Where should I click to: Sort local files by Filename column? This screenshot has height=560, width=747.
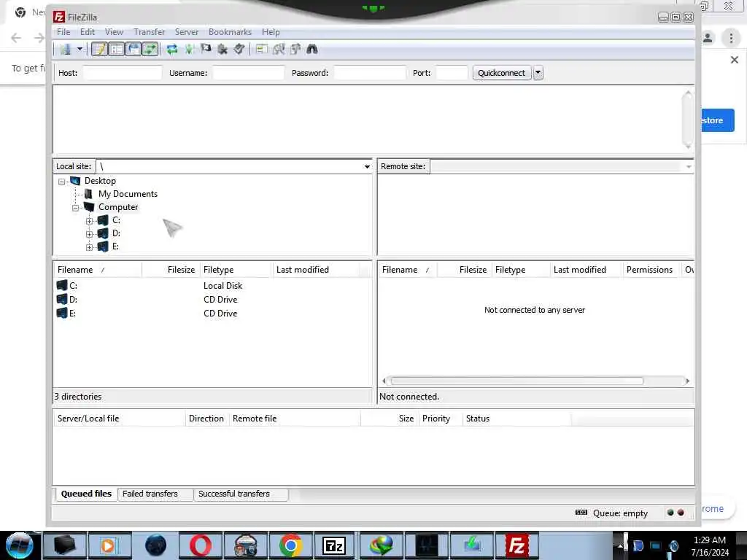(x=98, y=270)
